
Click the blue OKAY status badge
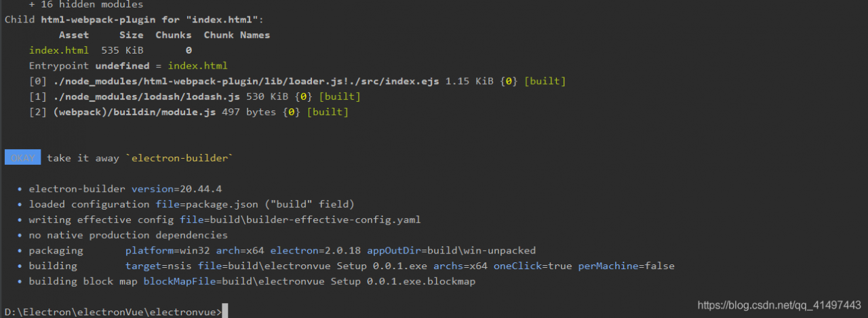22,158
